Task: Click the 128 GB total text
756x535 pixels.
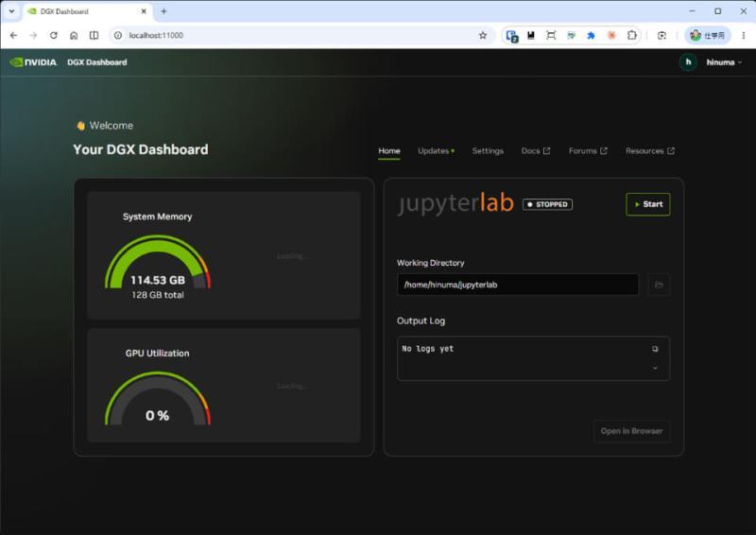Action: [x=158, y=295]
